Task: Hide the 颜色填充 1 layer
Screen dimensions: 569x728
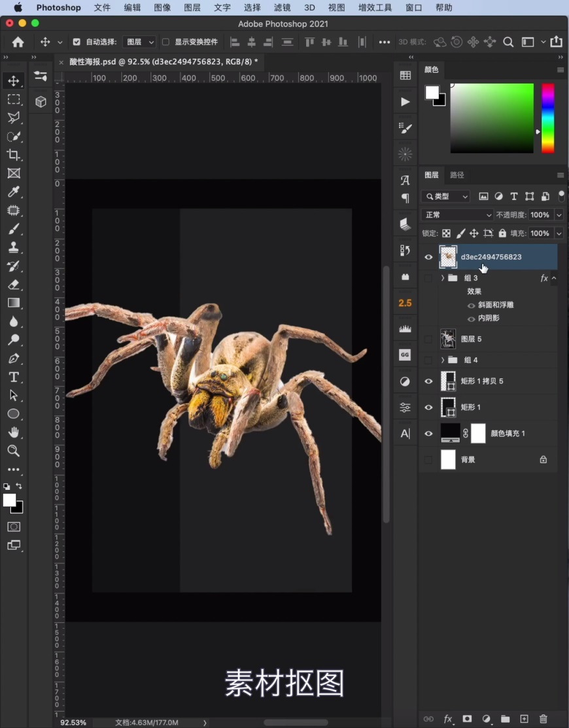Action: 428,434
